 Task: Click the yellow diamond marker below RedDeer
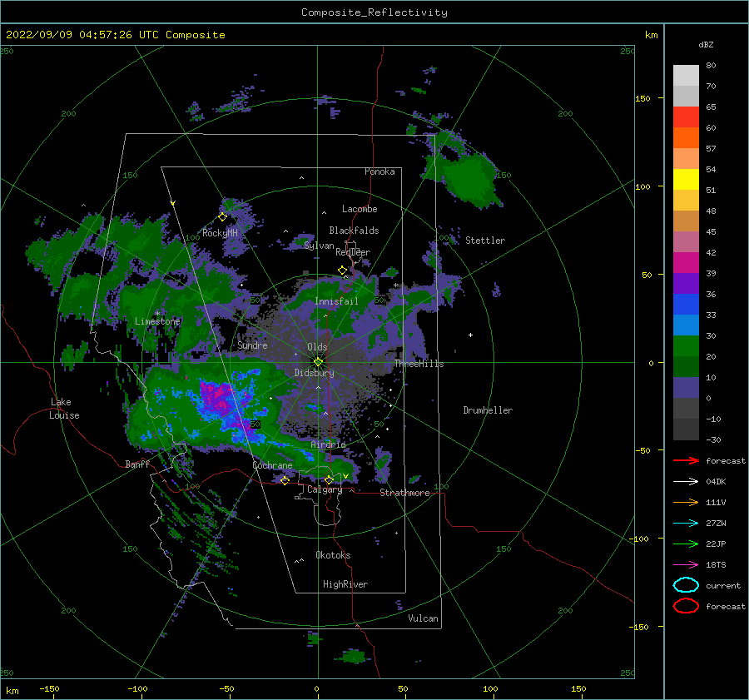tap(342, 271)
